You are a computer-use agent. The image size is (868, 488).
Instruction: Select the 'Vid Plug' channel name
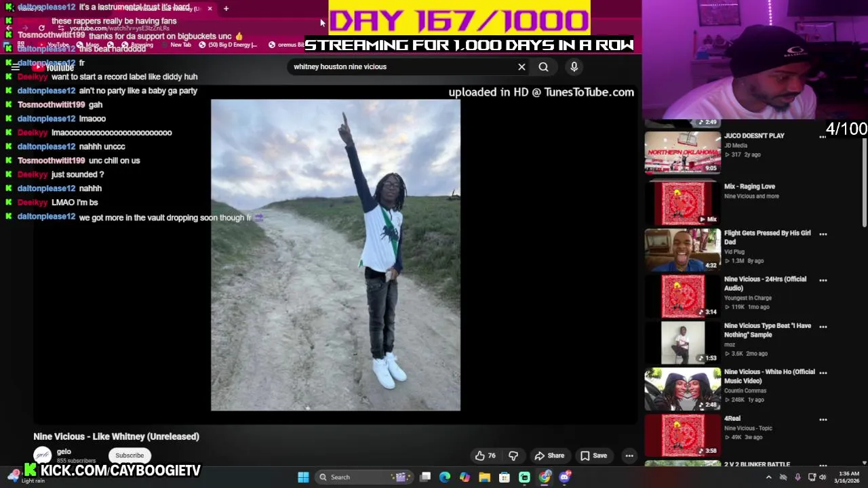(x=734, y=252)
